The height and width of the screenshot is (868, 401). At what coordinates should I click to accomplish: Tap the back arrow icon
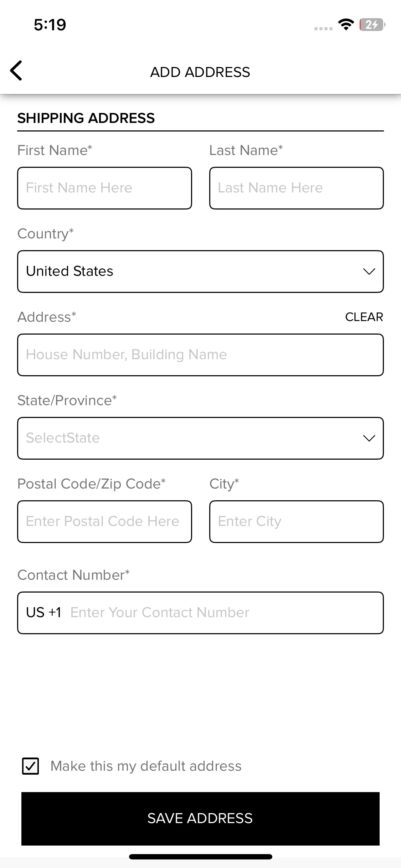16,71
